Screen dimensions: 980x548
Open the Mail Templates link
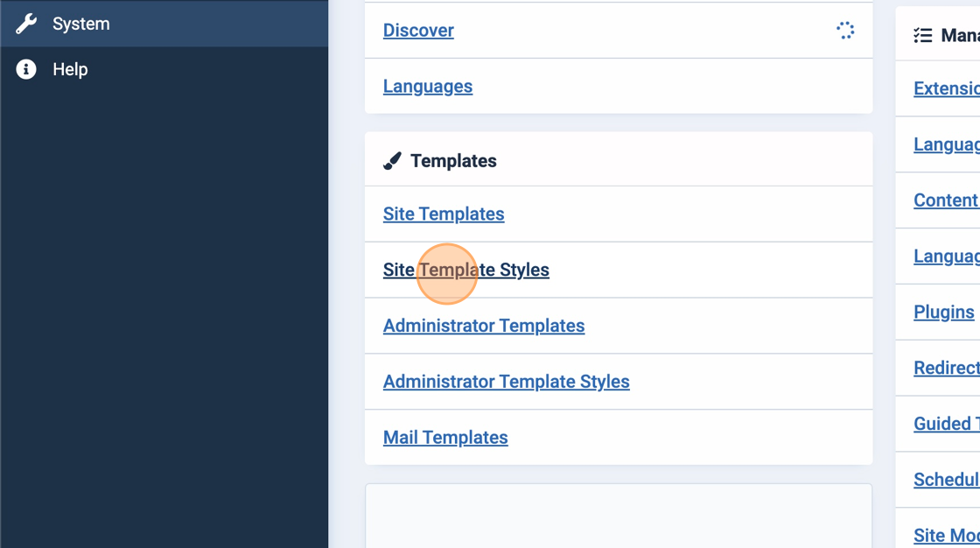coord(445,438)
